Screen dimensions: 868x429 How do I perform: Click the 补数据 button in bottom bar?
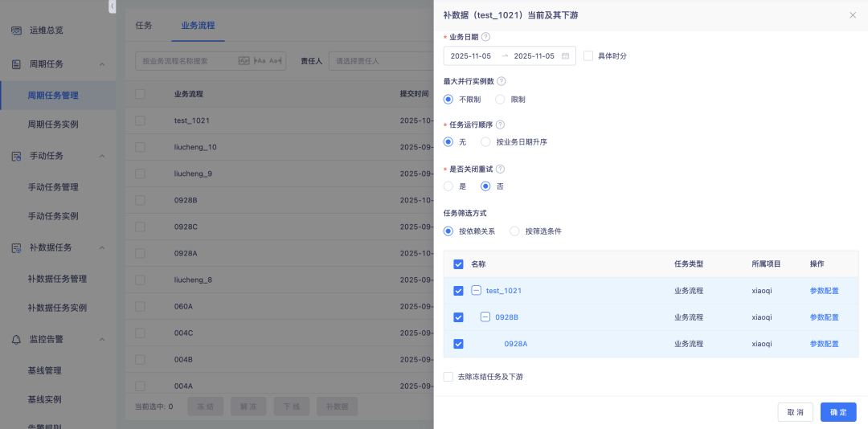[x=337, y=407]
